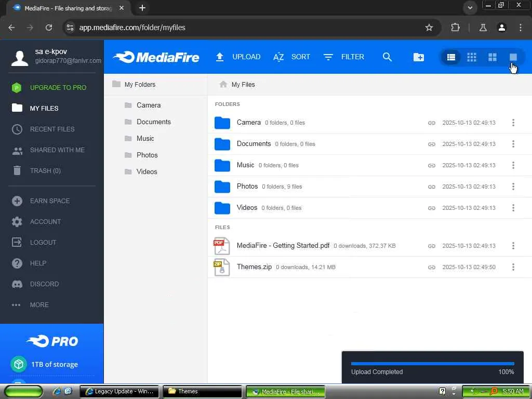Click the user profile avatar
Screen dimensions: 532x399
pyautogui.click(x=20, y=58)
